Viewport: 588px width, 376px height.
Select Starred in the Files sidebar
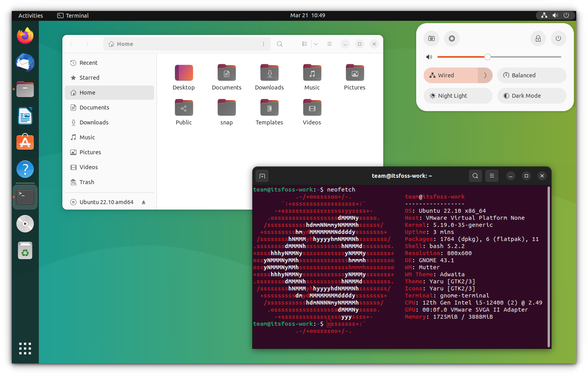pos(109,78)
